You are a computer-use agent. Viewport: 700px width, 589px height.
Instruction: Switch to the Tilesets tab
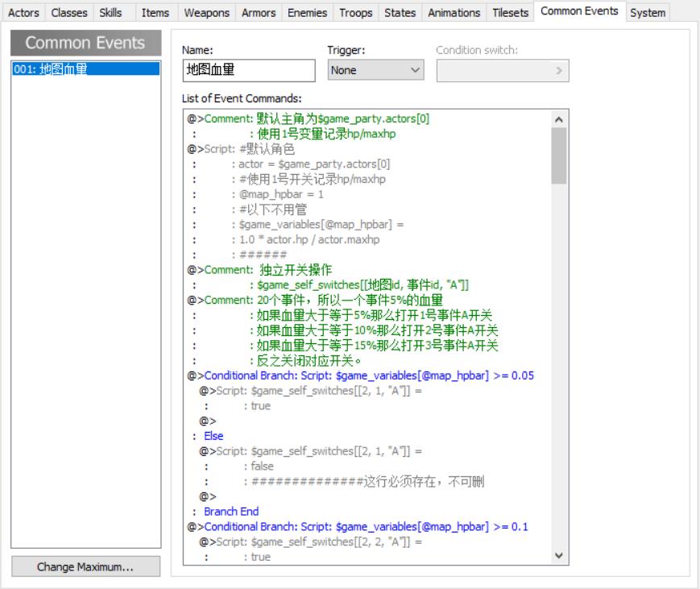click(x=510, y=13)
